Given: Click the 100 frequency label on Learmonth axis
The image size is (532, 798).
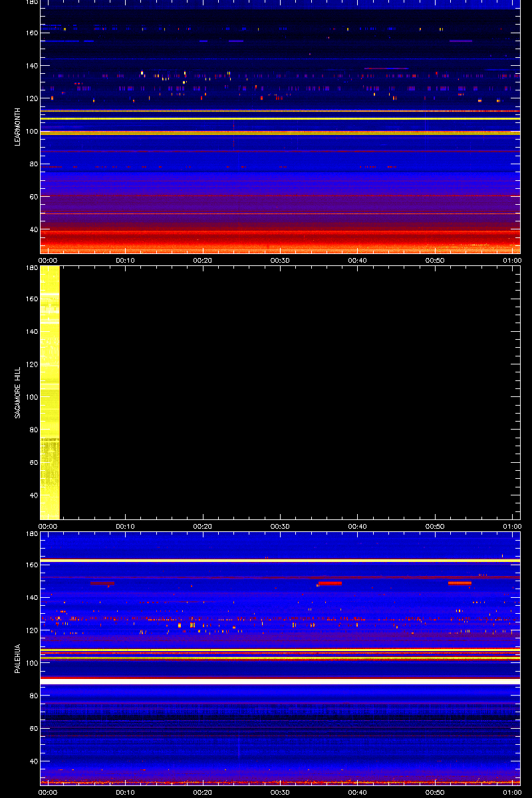Looking at the screenshot, I should pyautogui.click(x=31, y=131).
